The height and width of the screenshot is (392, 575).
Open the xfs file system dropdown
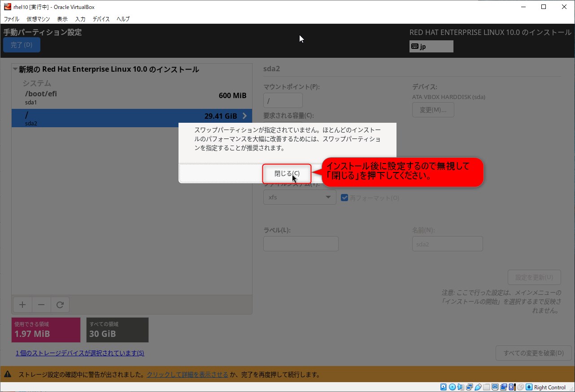(x=300, y=197)
